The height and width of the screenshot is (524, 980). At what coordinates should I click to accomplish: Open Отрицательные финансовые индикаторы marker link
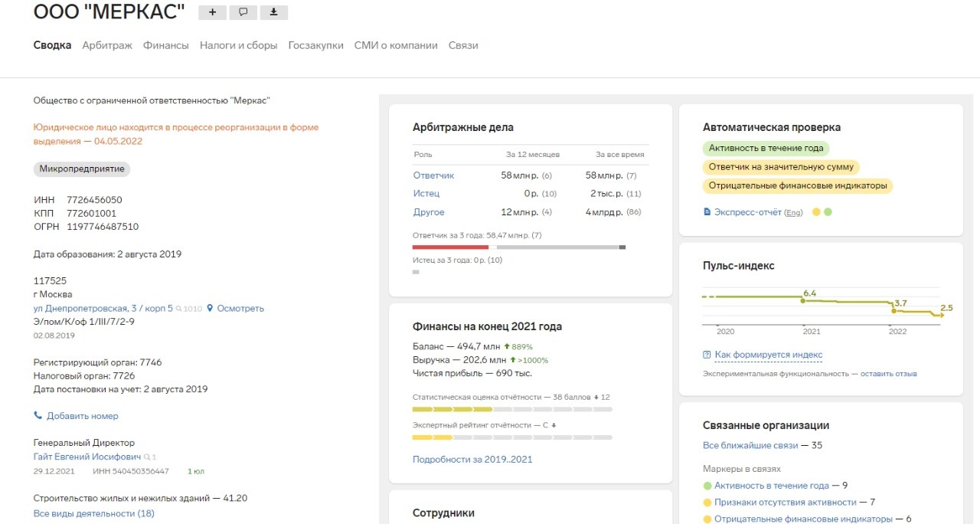coord(803,519)
